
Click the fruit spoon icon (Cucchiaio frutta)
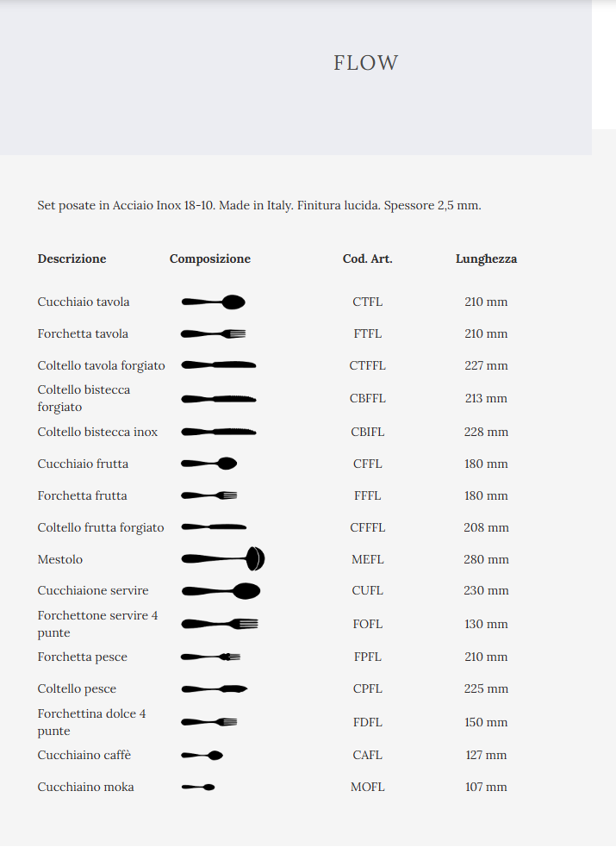click(208, 464)
